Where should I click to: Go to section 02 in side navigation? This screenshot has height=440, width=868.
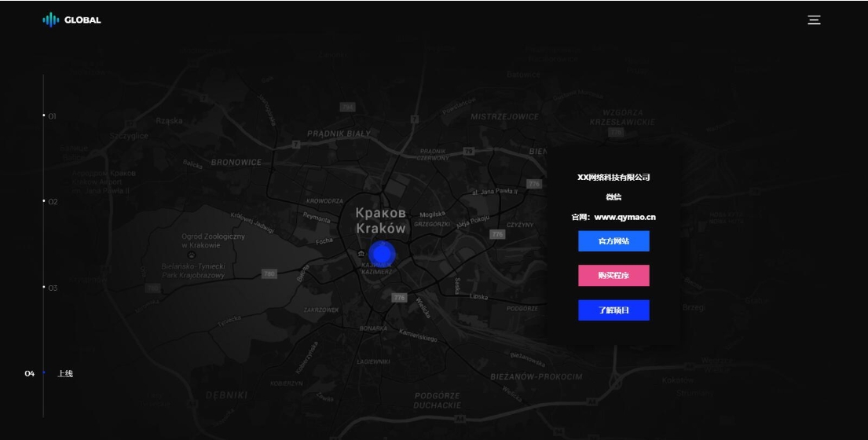coord(53,202)
